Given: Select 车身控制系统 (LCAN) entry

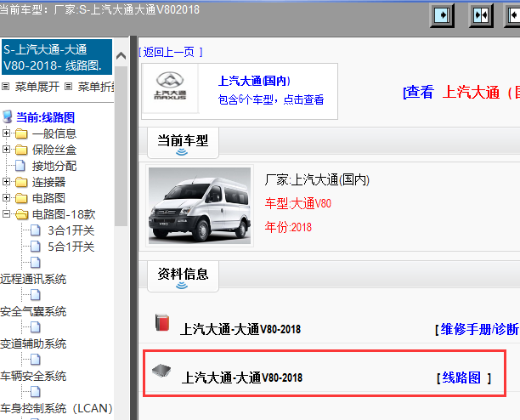Looking at the screenshot, I should [56, 408].
